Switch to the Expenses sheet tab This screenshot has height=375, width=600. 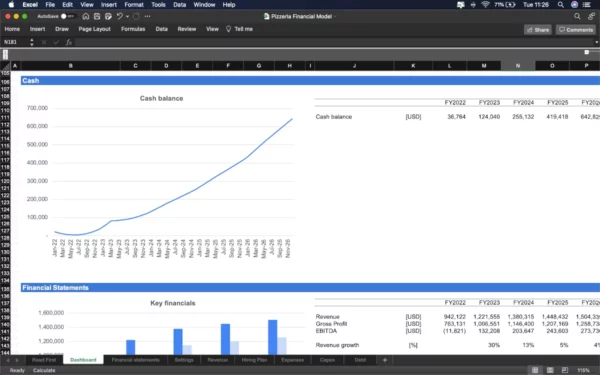pyautogui.click(x=292, y=360)
